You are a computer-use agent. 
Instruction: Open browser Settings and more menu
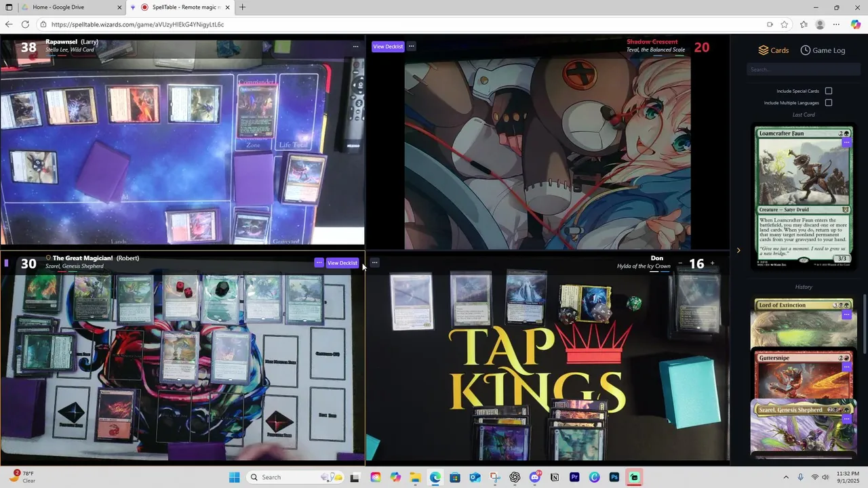836,24
